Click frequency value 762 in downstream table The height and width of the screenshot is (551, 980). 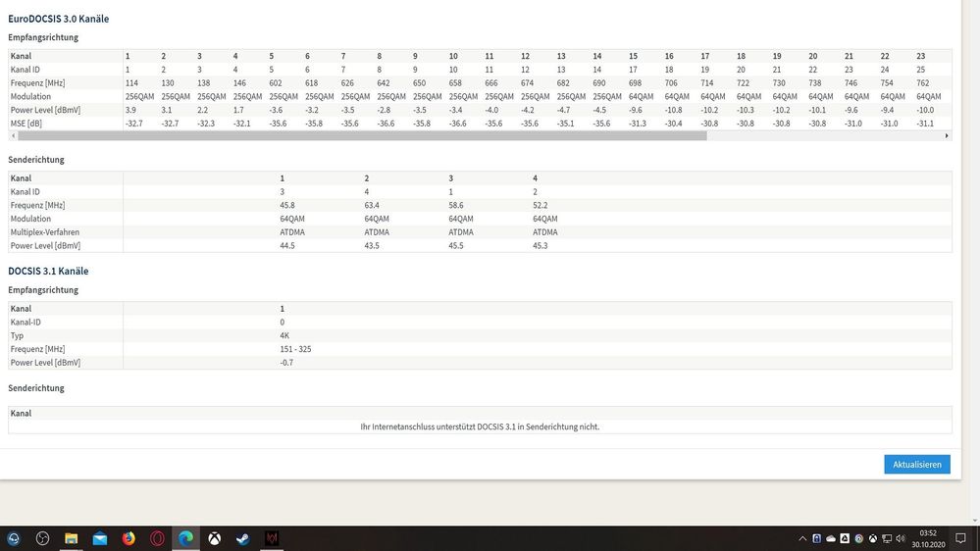click(x=922, y=83)
